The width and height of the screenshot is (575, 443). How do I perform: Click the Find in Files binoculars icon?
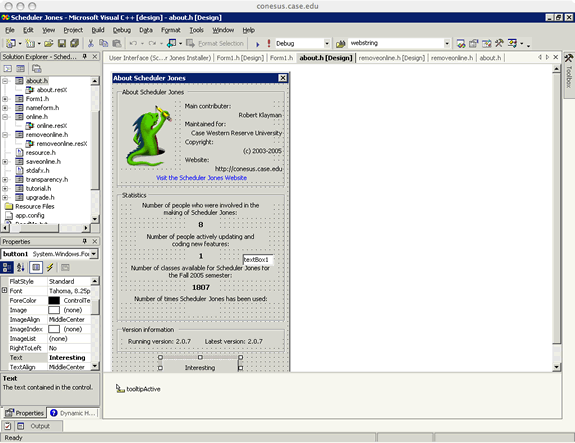click(x=340, y=44)
